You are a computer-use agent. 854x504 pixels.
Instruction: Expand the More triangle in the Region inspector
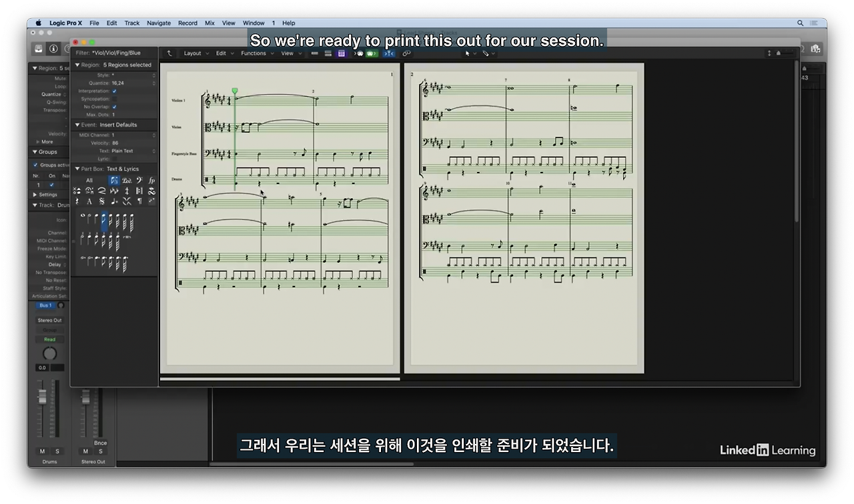[38, 141]
